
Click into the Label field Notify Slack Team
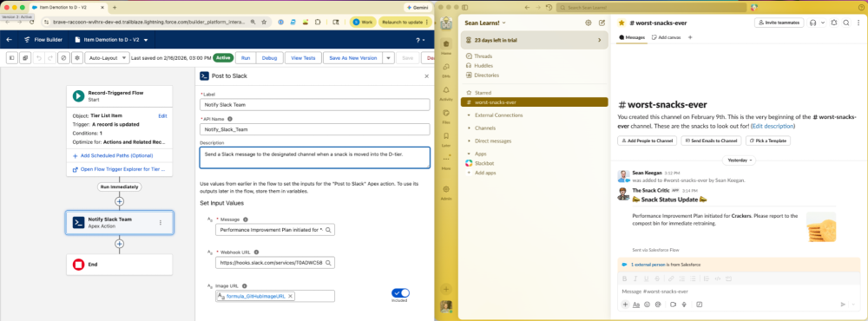pyautogui.click(x=314, y=104)
